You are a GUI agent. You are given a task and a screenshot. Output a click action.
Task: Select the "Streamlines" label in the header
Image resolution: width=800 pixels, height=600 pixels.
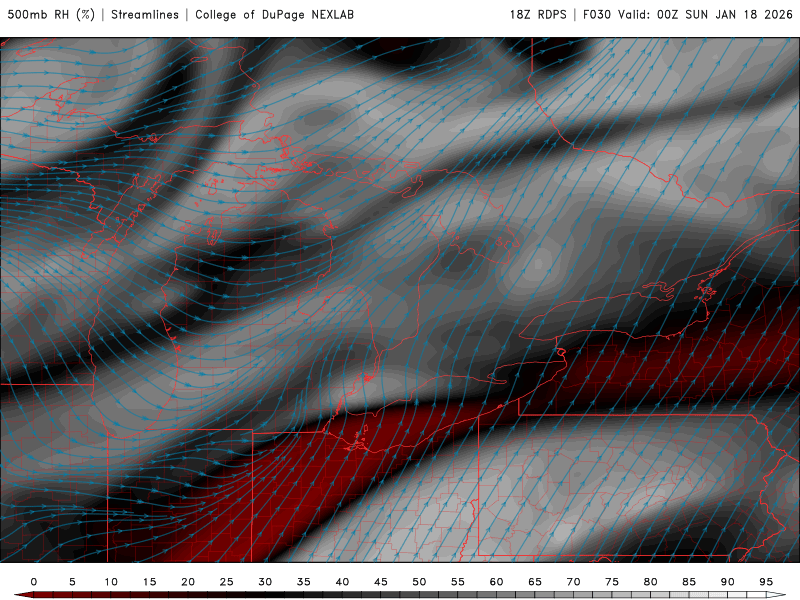point(145,15)
